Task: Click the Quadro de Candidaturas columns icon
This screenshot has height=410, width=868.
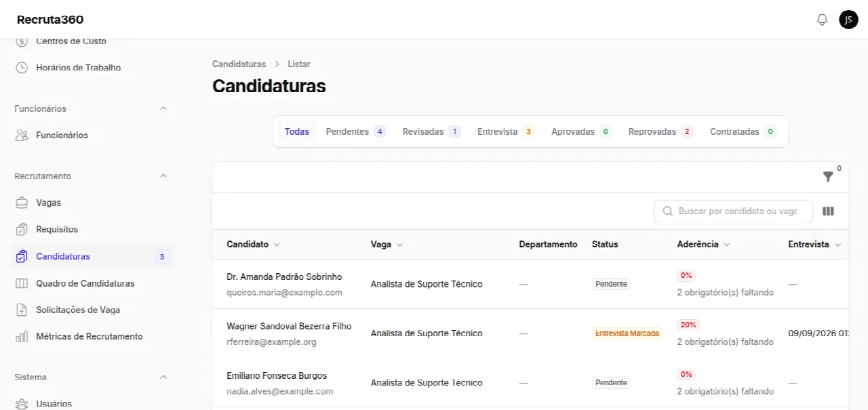Action: [x=22, y=283]
